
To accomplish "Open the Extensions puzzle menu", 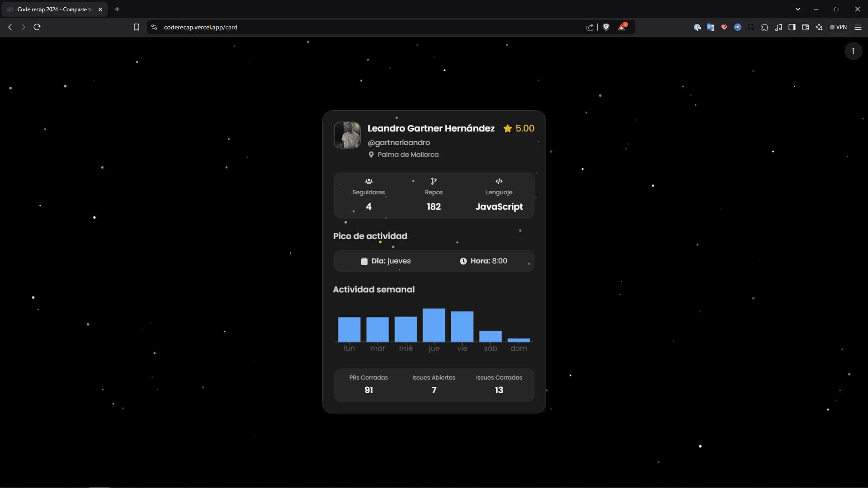I will click(764, 27).
